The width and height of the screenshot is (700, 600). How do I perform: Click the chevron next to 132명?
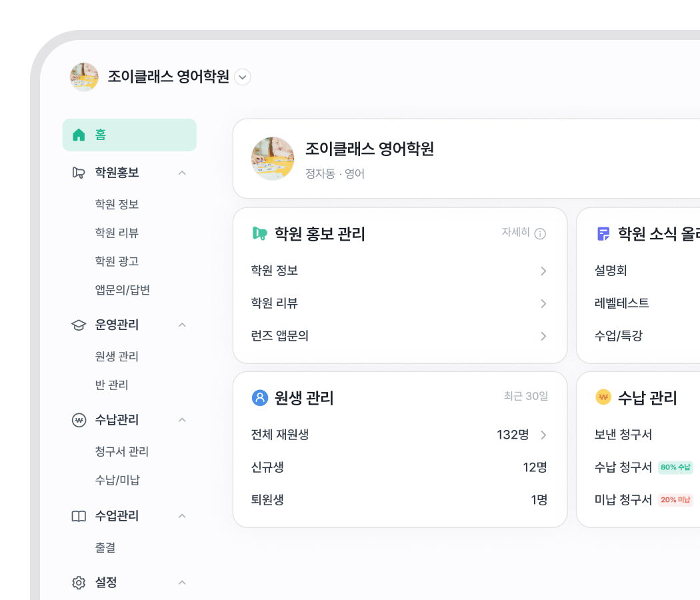pos(543,435)
